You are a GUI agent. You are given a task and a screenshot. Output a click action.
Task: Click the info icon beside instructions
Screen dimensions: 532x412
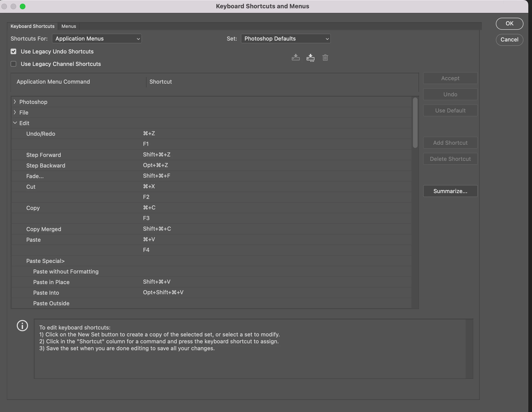point(22,326)
